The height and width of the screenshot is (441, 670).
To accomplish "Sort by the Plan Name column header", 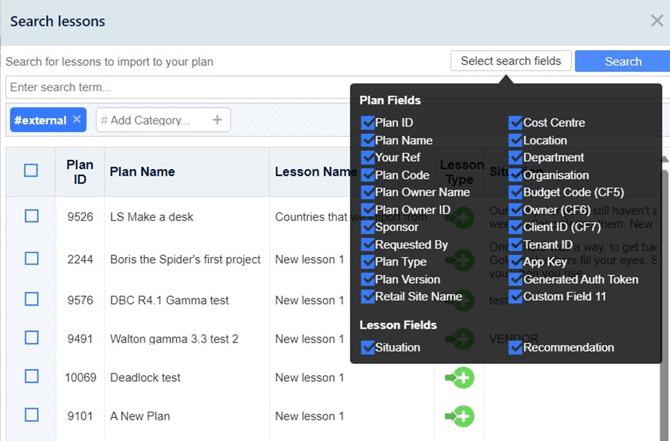I will tap(142, 171).
